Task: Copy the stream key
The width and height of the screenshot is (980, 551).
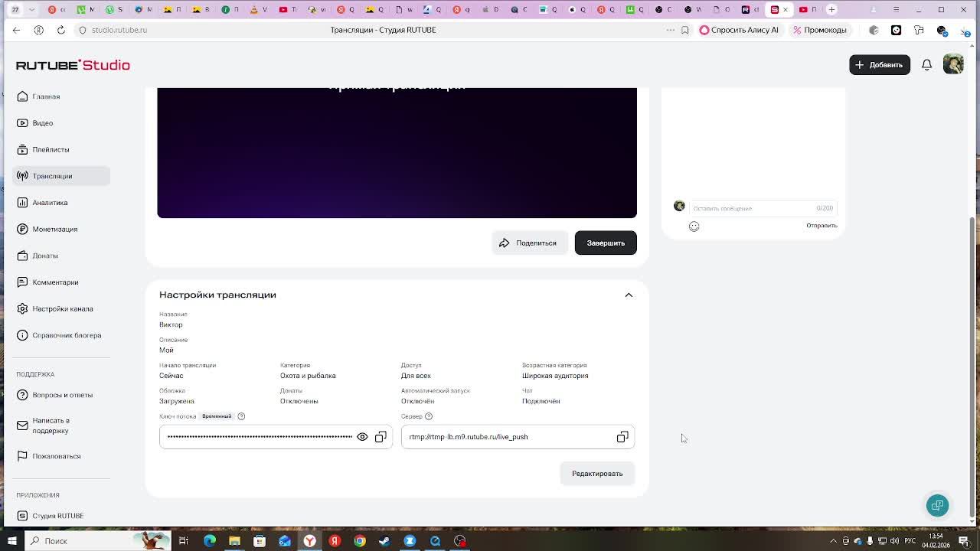Action: pos(381,437)
